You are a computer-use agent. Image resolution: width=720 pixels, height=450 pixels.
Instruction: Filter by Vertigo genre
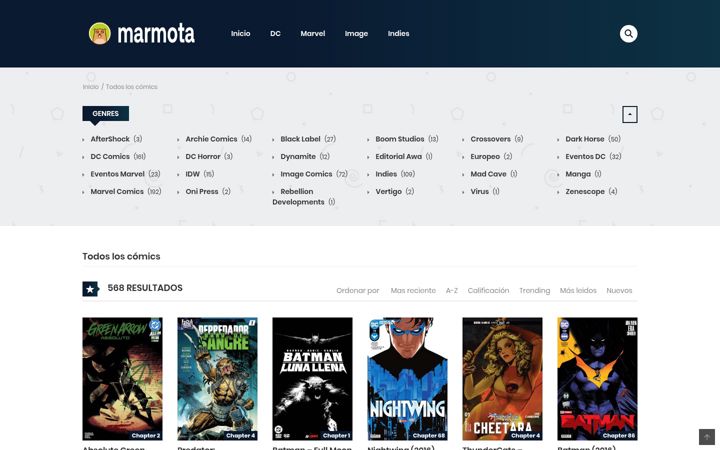pyautogui.click(x=388, y=191)
